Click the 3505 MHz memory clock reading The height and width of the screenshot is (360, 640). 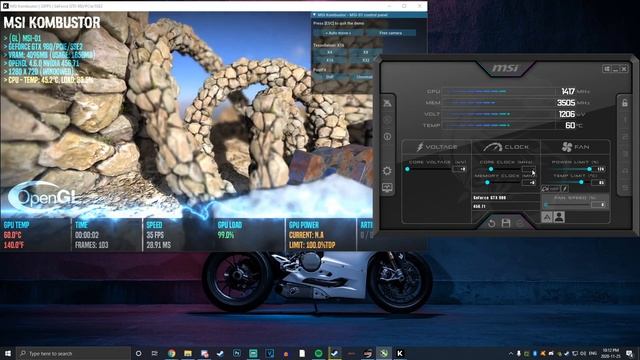(566, 103)
